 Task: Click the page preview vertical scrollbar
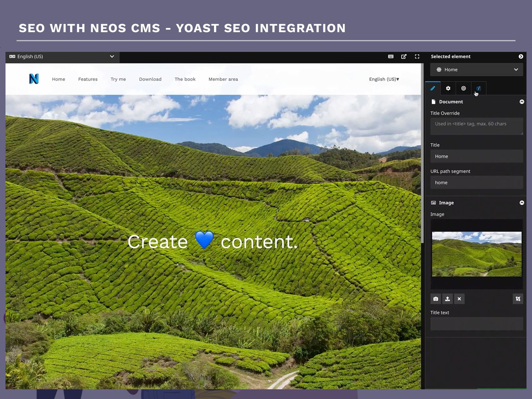(x=422, y=153)
